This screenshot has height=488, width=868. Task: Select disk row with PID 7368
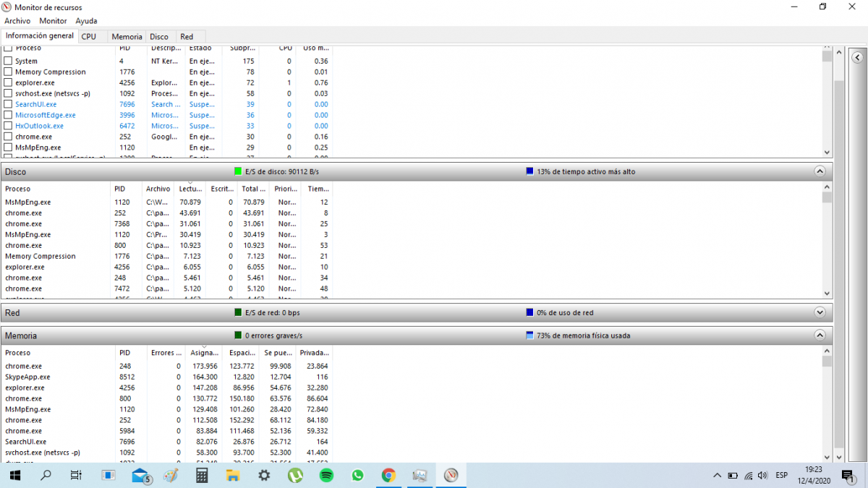point(168,223)
